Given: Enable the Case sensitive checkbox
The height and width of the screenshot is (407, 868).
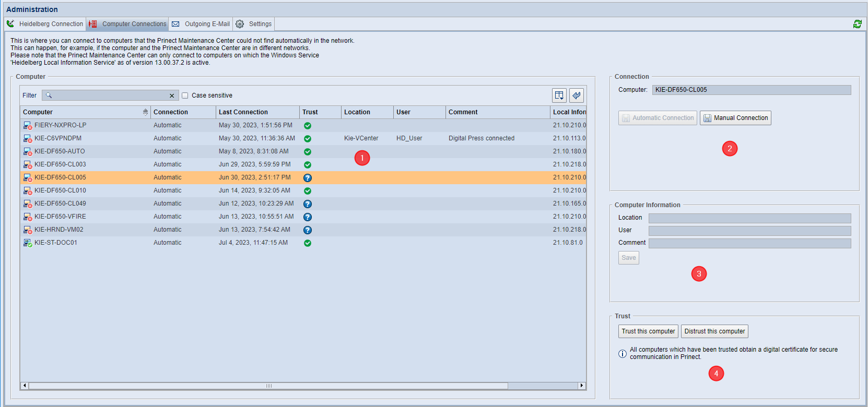Looking at the screenshot, I should coord(185,95).
